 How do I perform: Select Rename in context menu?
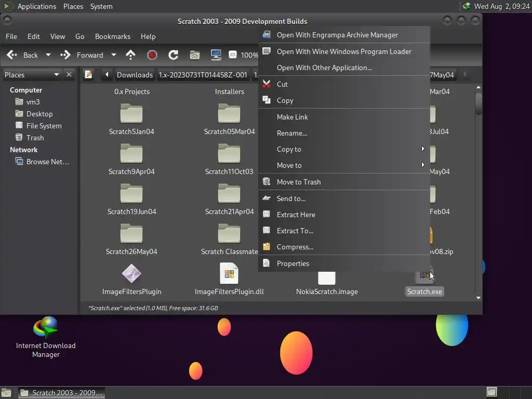point(344,133)
